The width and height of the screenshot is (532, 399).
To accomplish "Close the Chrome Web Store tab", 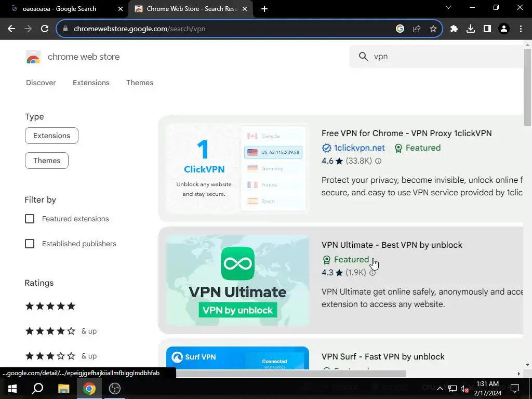I will tap(245, 9).
